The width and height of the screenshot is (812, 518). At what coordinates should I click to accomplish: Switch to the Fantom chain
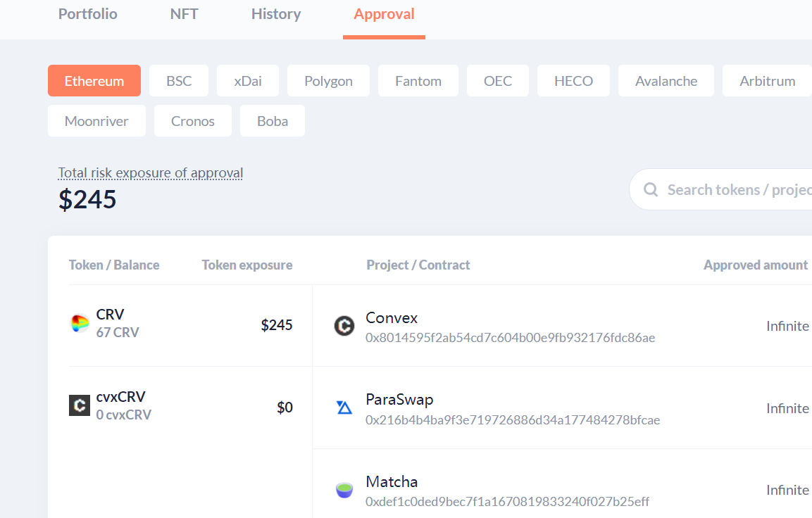pyautogui.click(x=418, y=81)
